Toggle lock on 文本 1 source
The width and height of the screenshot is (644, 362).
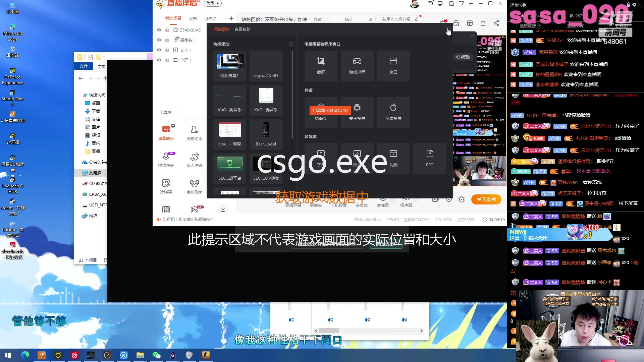coord(167,50)
